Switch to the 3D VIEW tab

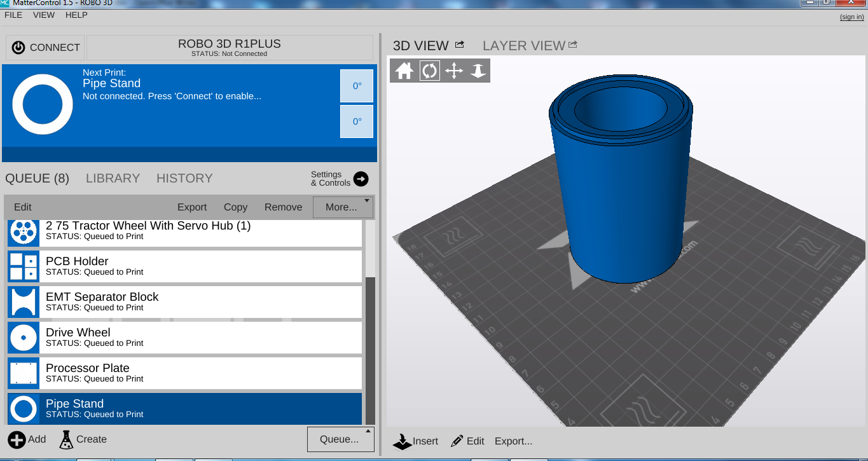421,46
